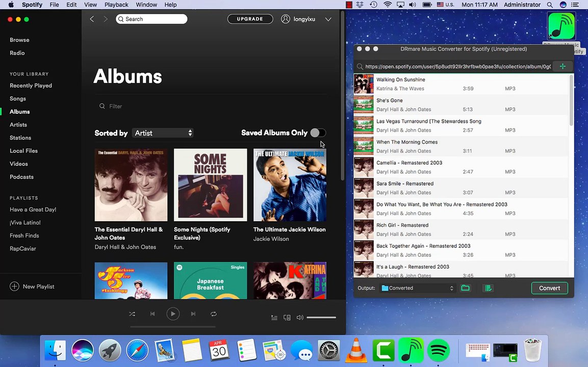Open the Playback menu in menu bar
Image resolution: width=588 pixels, height=367 pixels.
pyautogui.click(x=116, y=5)
